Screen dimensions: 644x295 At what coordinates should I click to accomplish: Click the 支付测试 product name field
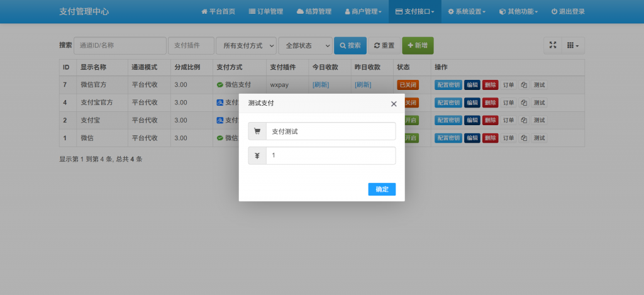pyautogui.click(x=330, y=131)
